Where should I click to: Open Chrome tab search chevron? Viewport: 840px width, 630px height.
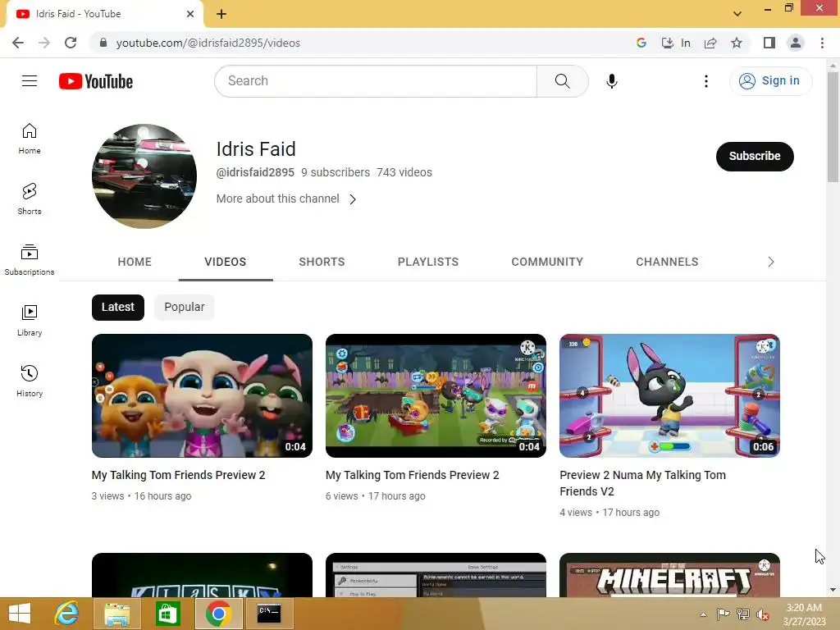click(737, 14)
